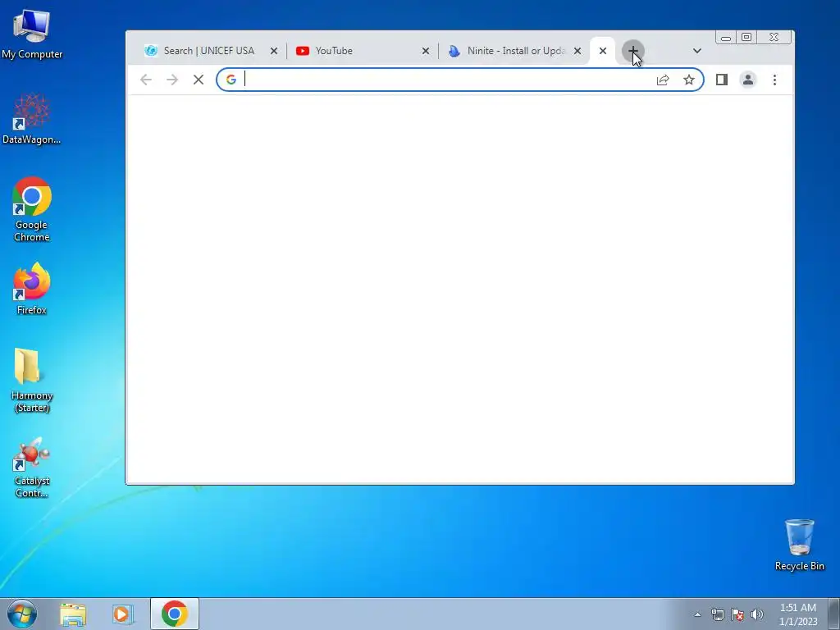Open the Chrome three-dot menu
This screenshot has width=840, height=630.
tap(774, 80)
